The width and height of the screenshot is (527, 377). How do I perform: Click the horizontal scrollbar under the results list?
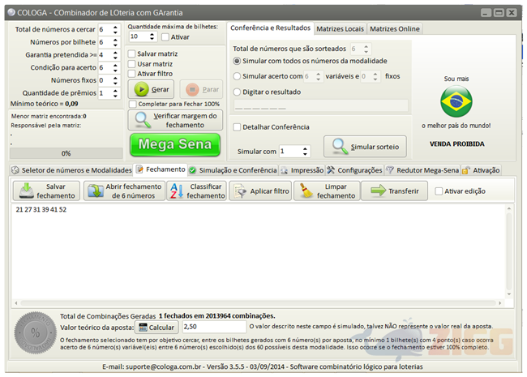point(258,303)
